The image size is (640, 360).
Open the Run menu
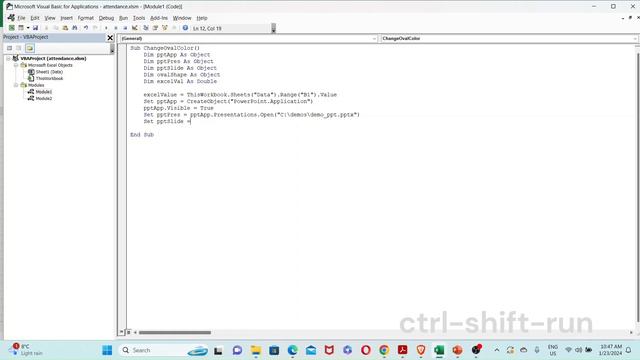(x=123, y=18)
